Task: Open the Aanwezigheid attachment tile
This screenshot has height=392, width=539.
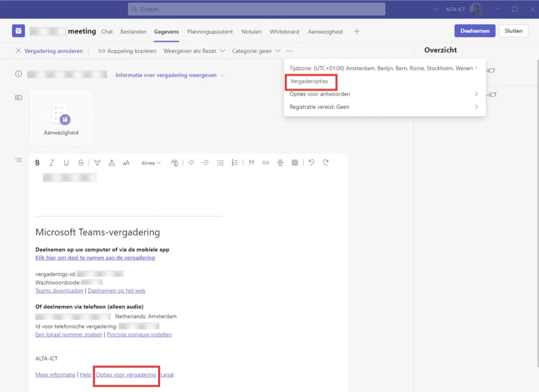Action: click(x=61, y=118)
